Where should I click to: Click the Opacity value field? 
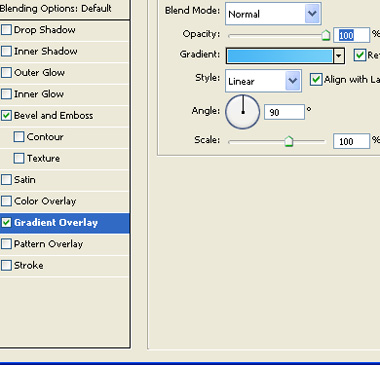pyautogui.click(x=352, y=35)
